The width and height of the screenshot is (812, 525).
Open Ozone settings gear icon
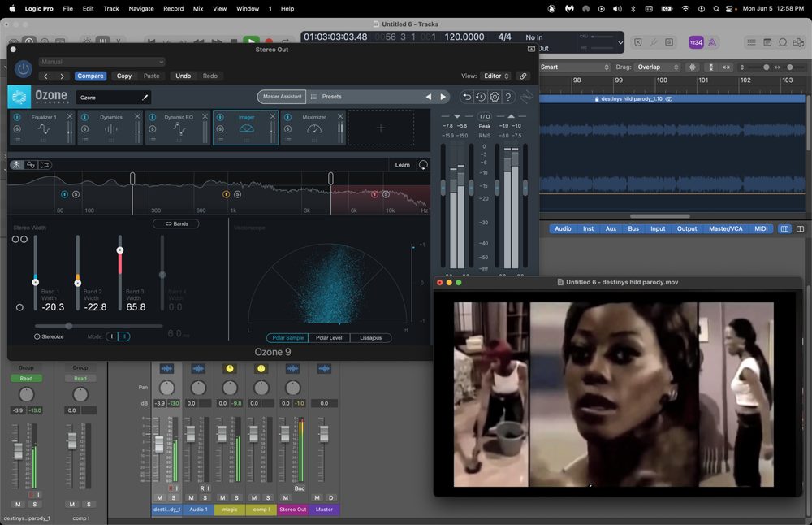495,97
